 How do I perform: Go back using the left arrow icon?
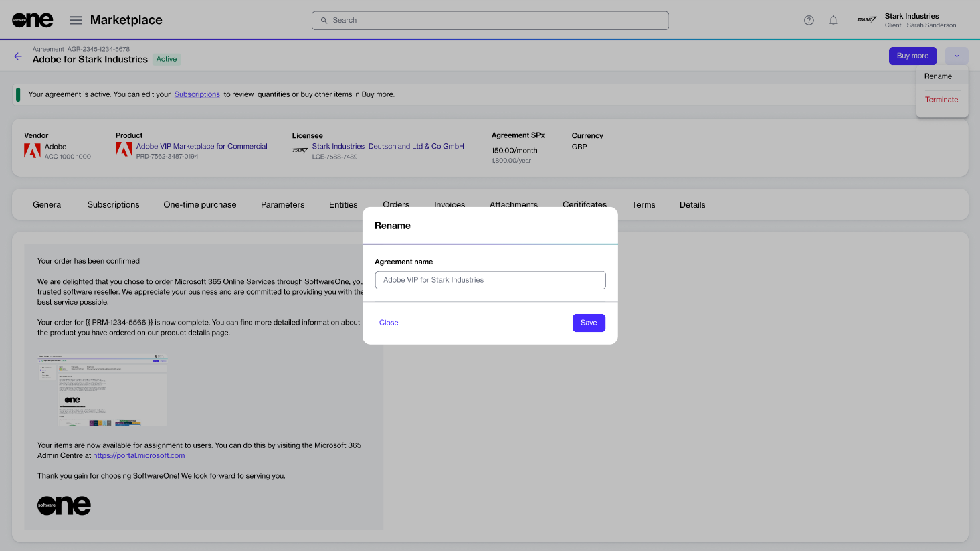(18, 56)
